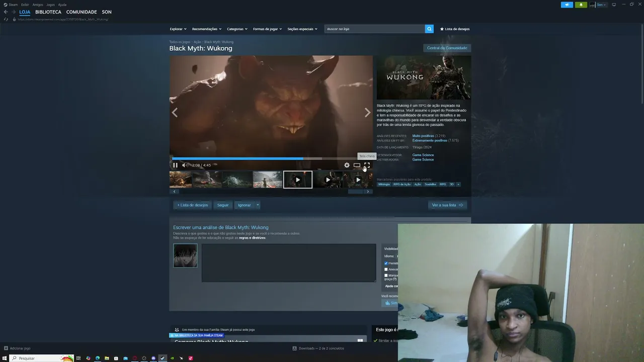Open the Steam menu
Image resolution: width=644 pixels, height=362 pixels.
pyautogui.click(x=13, y=5)
